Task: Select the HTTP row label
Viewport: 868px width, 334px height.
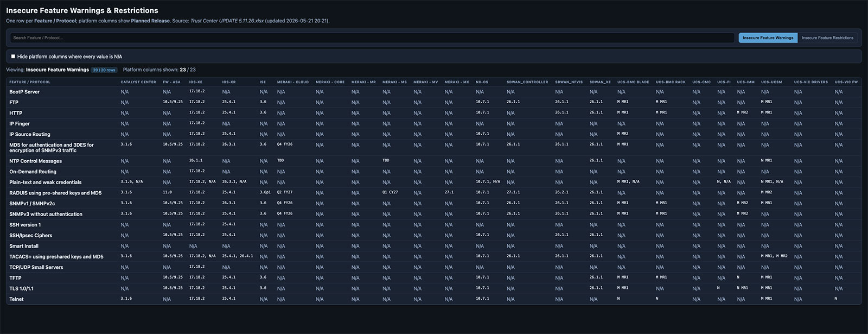Action: click(x=16, y=113)
